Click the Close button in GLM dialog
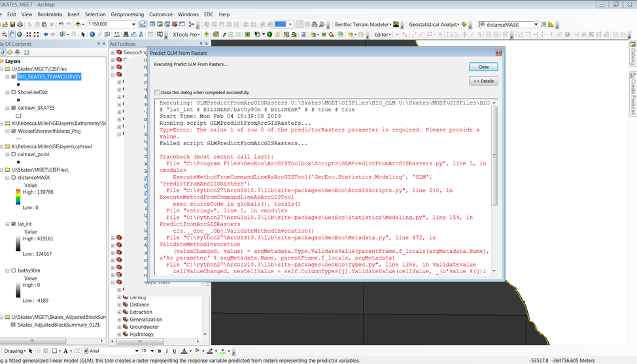Image resolution: width=637 pixels, height=364 pixels. [483, 67]
